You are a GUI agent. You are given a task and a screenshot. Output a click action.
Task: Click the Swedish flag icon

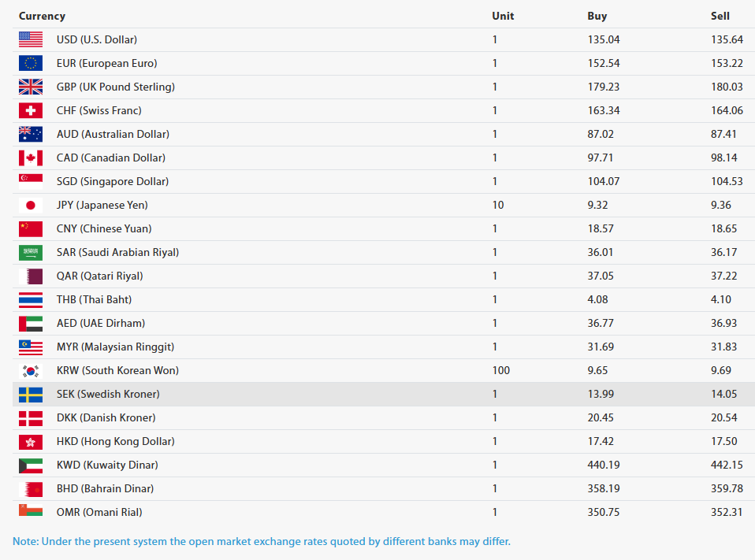pyautogui.click(x=31, y=394)
